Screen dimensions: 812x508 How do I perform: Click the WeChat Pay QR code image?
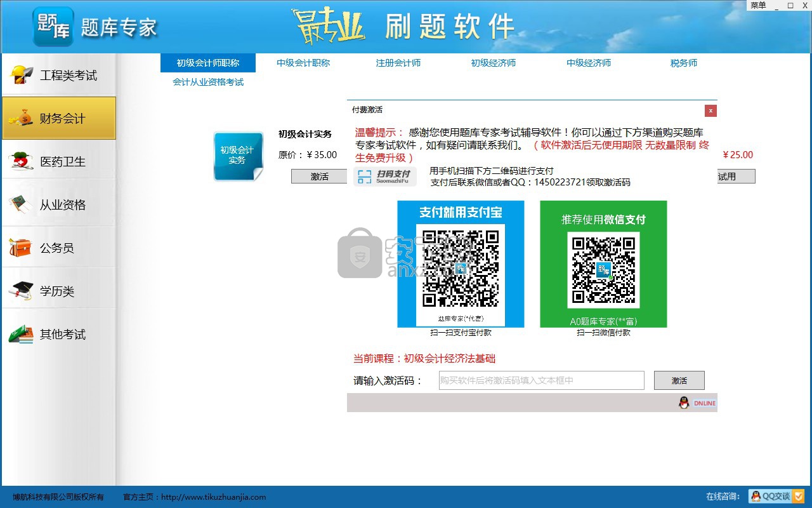(603, 269)
